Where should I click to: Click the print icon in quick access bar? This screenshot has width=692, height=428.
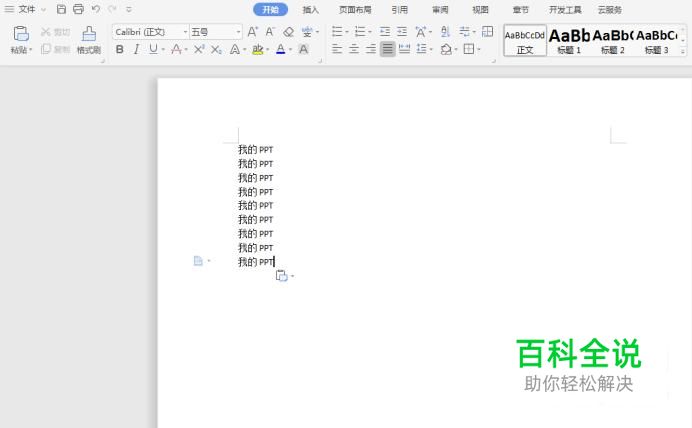pyautogui.click(x=78, y=9)
